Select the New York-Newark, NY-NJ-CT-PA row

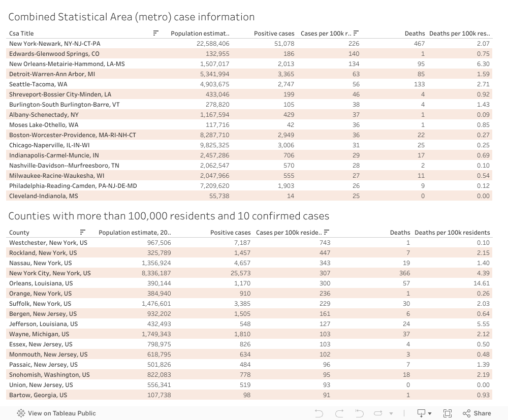pyautogui.click(x=55, y=44)
